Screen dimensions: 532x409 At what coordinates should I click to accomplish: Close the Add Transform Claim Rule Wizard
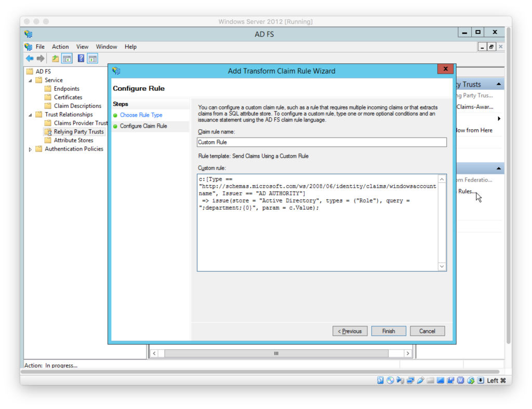tap(445, 69)
